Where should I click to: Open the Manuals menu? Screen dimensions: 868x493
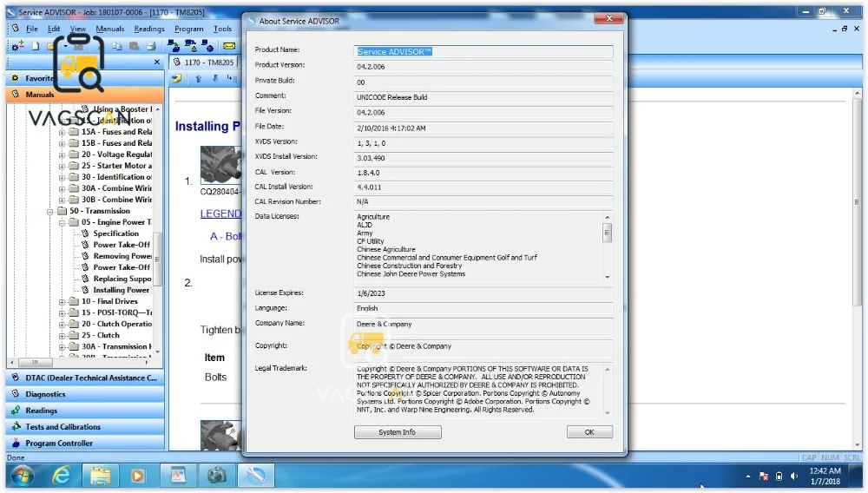110,29
